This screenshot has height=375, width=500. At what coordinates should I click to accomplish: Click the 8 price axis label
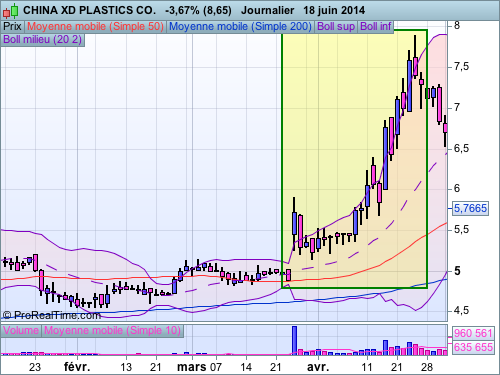tap(457, 26)
